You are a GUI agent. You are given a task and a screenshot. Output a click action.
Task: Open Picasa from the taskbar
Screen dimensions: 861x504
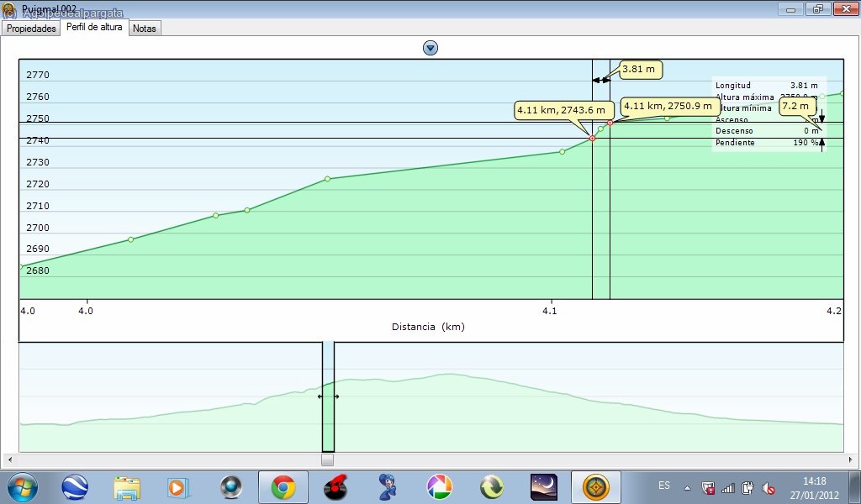tap(439, 486)
